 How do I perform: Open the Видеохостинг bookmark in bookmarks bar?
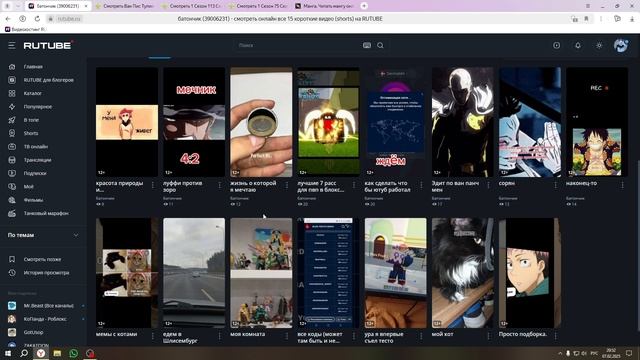click(25, 29)
